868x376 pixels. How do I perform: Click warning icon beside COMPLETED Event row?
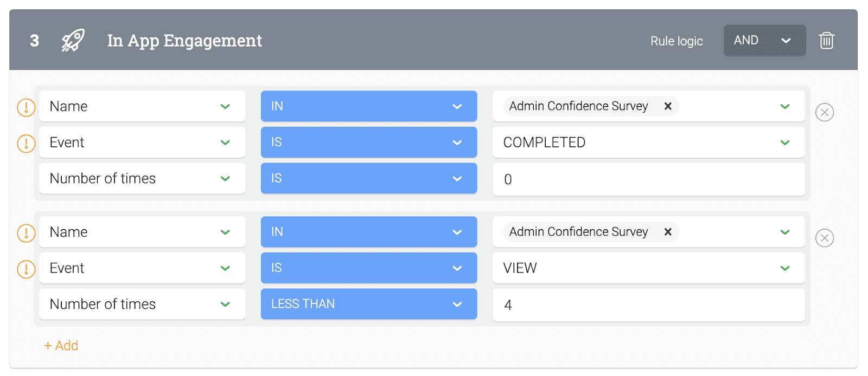tap(26, 144)
